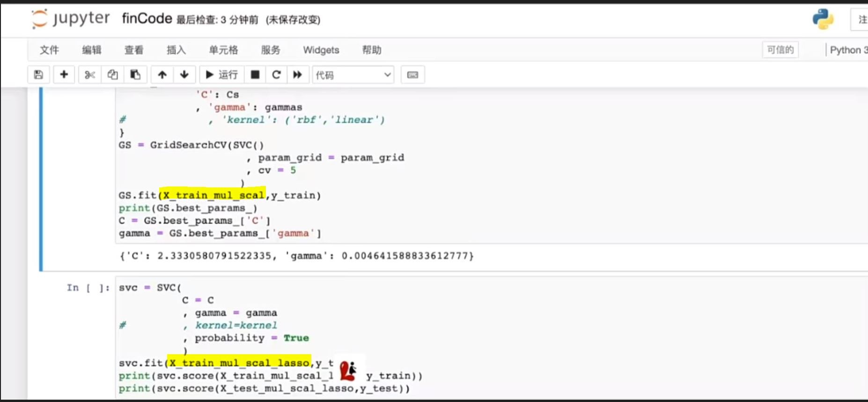Click the In [ ] cell prompt
Viewport: 868px width, 402px height.
point(88,288)
